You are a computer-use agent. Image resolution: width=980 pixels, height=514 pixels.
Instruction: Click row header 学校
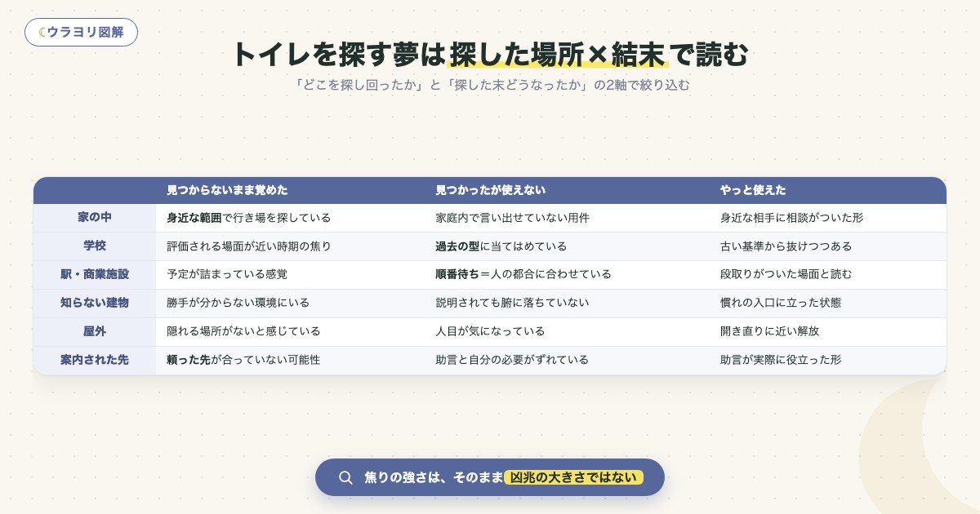95,246
